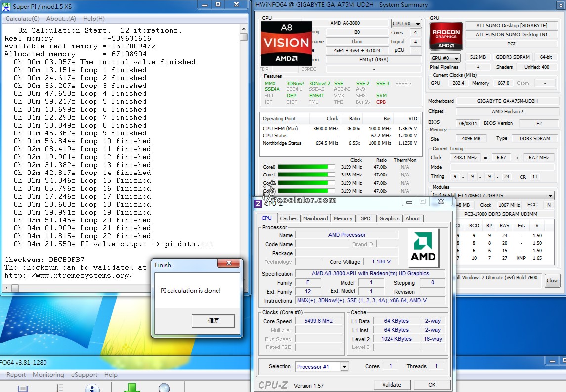Click the CPU-Z Name field 'AMD Processor'

click(347, 235)
